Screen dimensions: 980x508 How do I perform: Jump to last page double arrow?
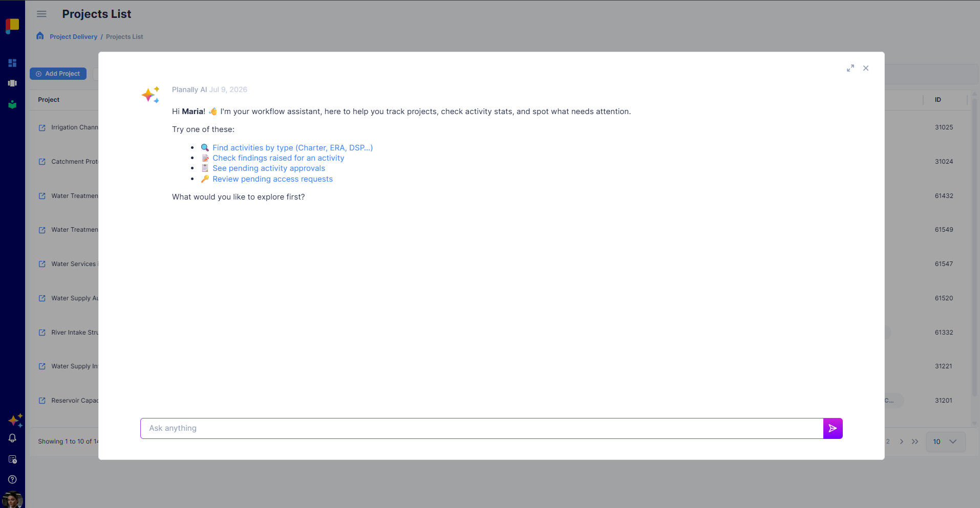915,441
